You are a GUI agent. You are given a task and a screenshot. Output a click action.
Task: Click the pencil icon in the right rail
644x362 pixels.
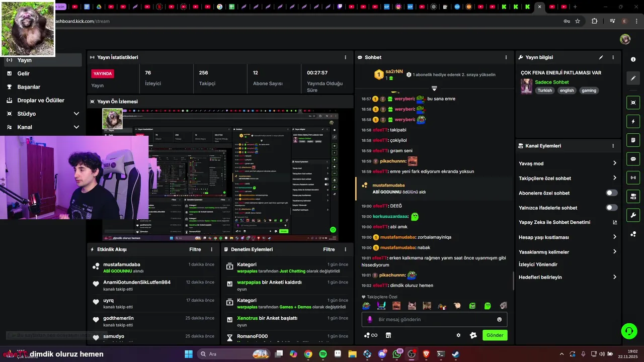point(633,78)
